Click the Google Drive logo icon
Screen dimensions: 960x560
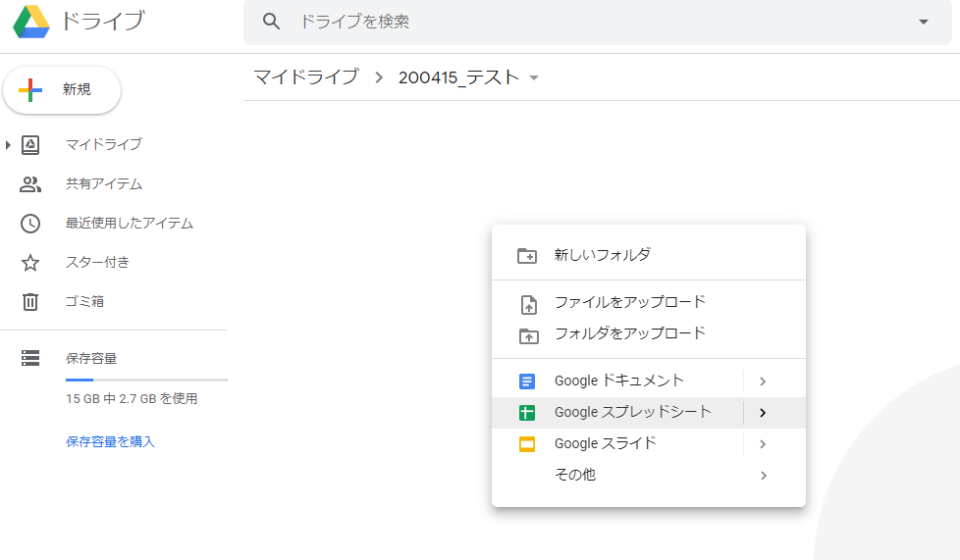click(31, 22)
